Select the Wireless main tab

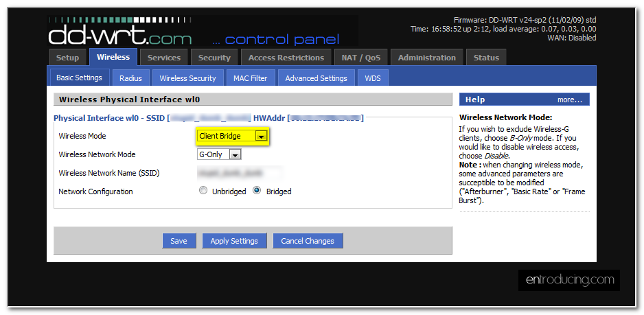113,57
